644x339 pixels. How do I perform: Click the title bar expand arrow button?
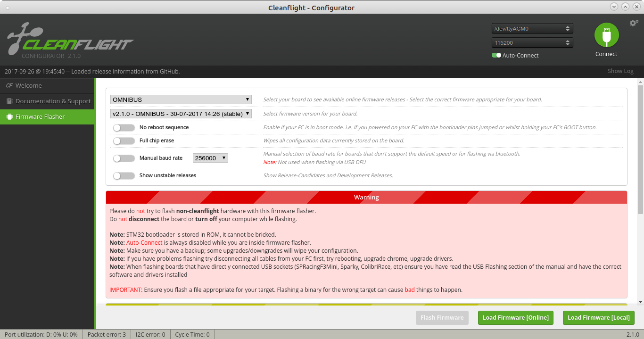625,7
